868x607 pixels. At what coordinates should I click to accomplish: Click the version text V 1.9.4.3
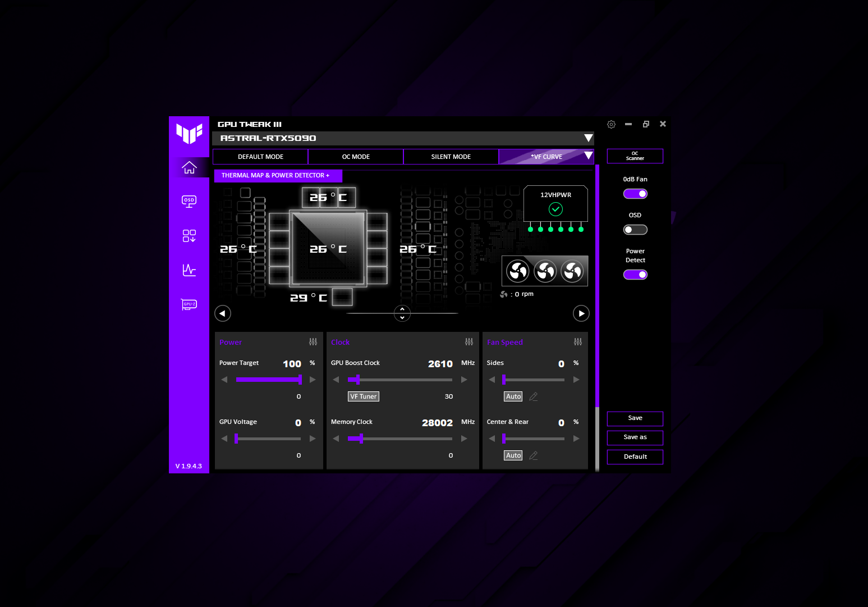[189, 466]
